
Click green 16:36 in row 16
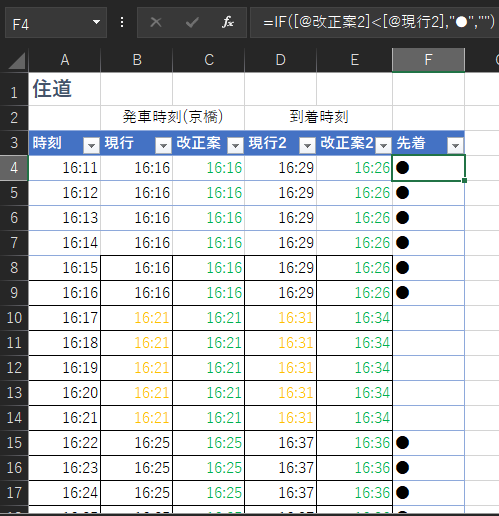(355, 468)
